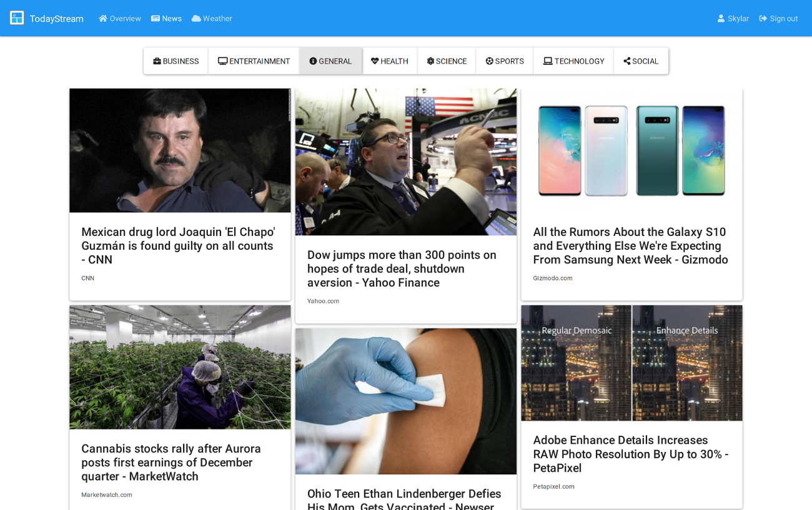Click the info circle icon in General tab

(313, 61)
